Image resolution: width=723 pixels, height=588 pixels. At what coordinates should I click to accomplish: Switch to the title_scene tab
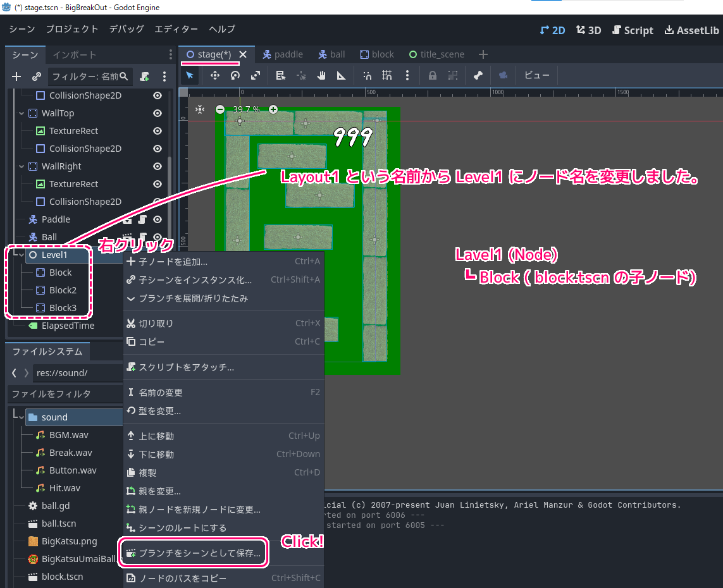pyautogui.click(x=436, y=54)
